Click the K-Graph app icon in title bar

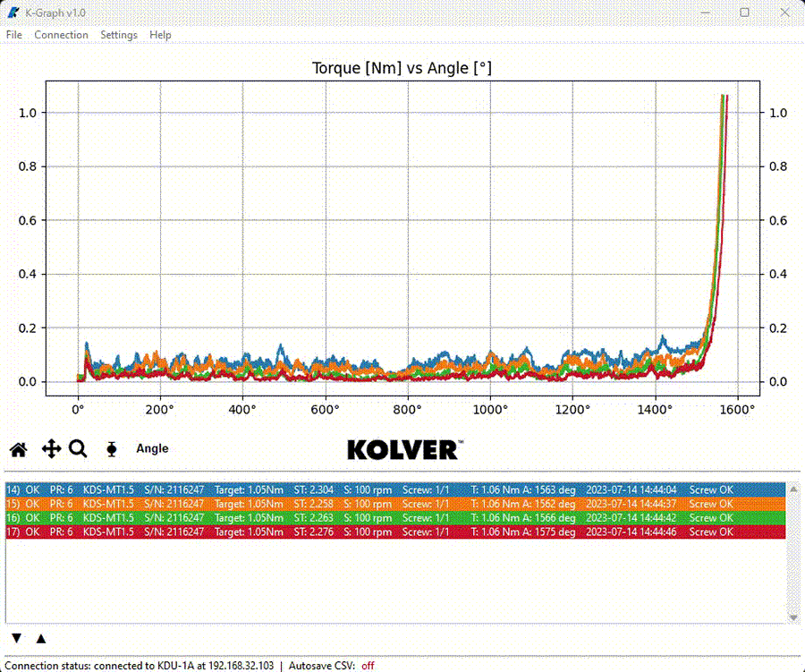click(13, 13)
